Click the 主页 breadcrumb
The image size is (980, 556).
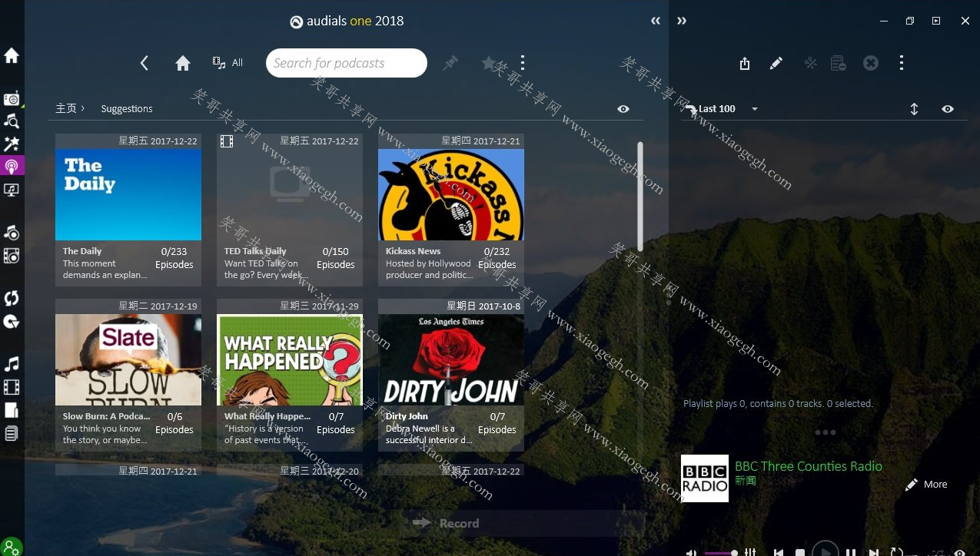66,108
